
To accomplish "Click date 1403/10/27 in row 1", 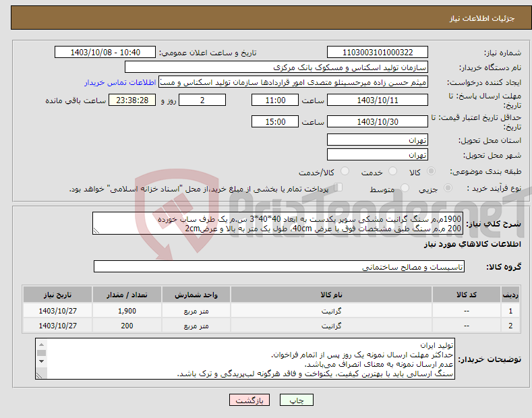I will pos(58,311).
